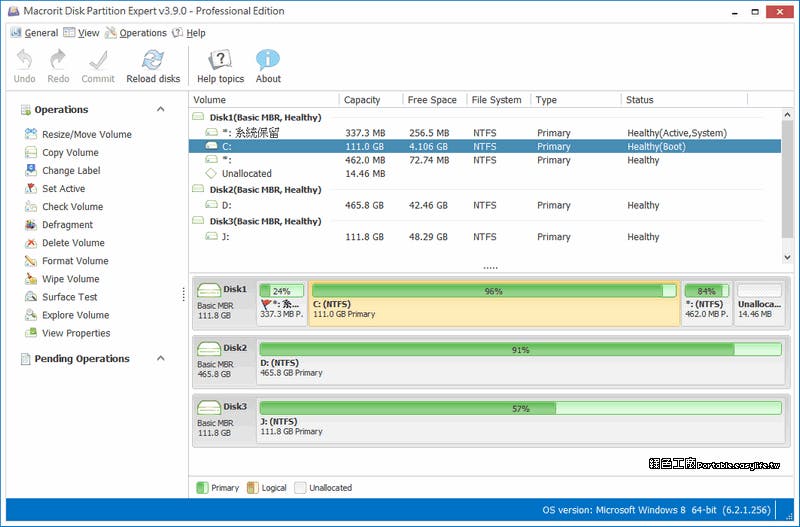This screenshot has width=800, height=527.
Task: Click View Properties link in sidebar
Action: click(76, 333)
